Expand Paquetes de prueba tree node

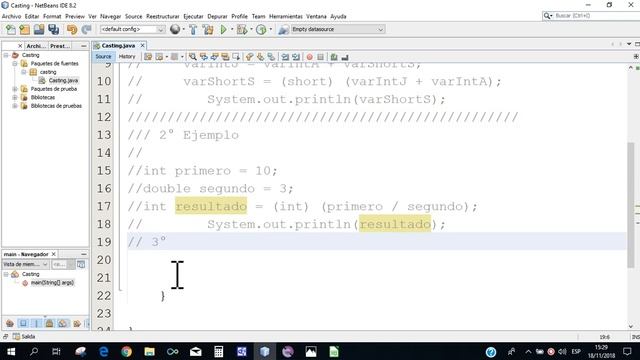(15, 89)
